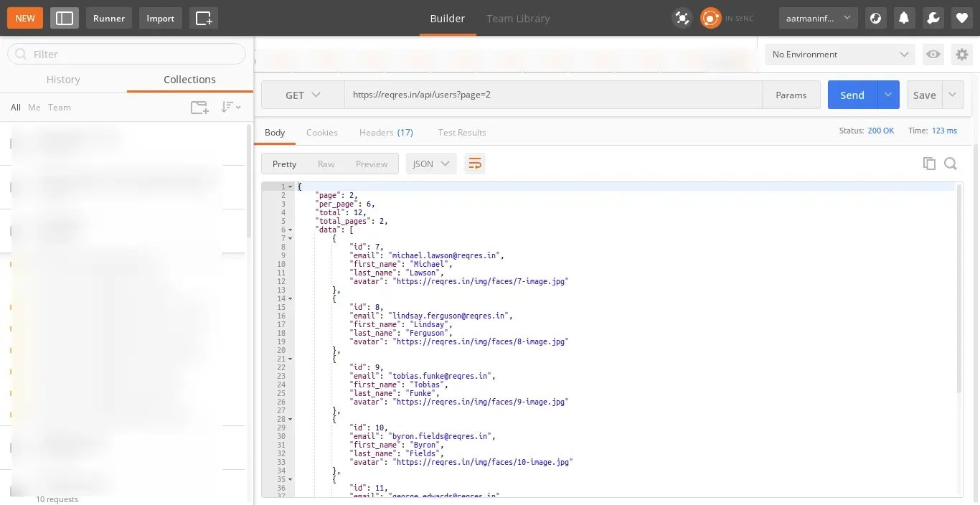Screen dimensions: 980x505
Task: Open the JSON format dropdown
Action: (431, 164)
